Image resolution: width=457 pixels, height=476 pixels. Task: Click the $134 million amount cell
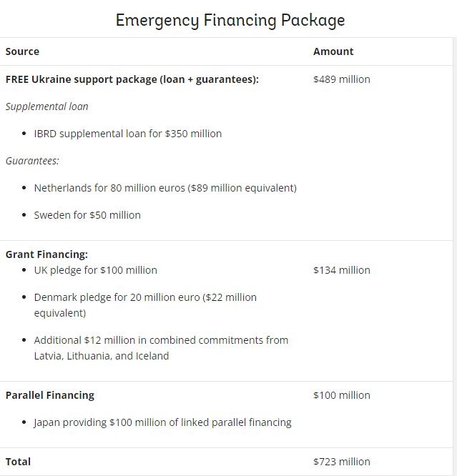point(341,270)
